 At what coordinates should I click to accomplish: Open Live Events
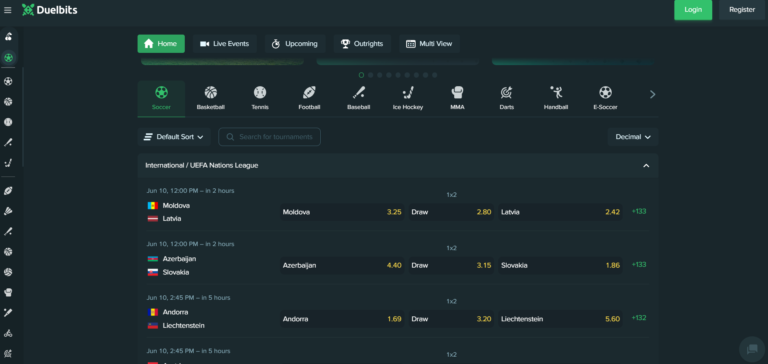[x=224, y=44]
